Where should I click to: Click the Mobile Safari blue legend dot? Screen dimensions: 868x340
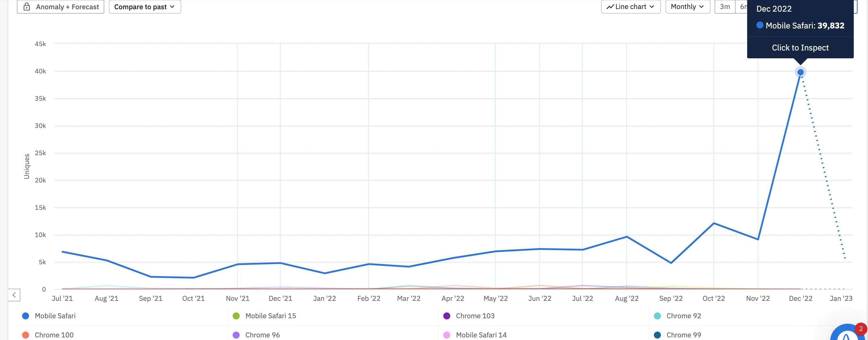click(26, 316)
